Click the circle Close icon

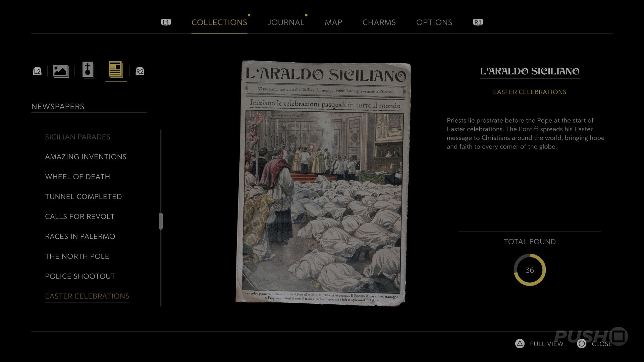(582, 344)
